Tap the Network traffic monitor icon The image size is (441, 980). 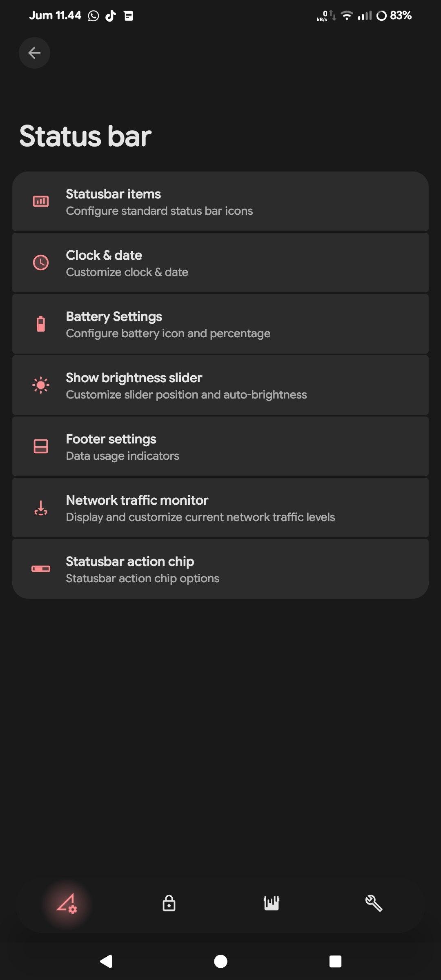coord(41,508)
